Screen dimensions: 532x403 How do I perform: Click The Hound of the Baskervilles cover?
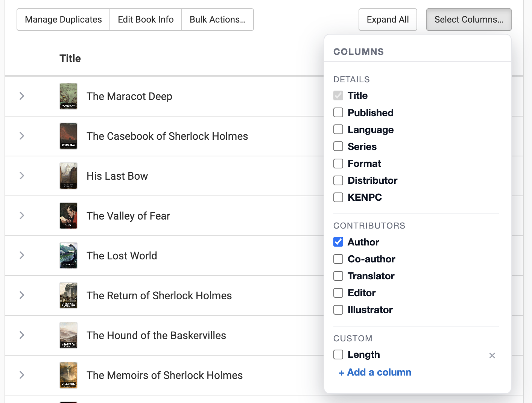pos(68,335)
